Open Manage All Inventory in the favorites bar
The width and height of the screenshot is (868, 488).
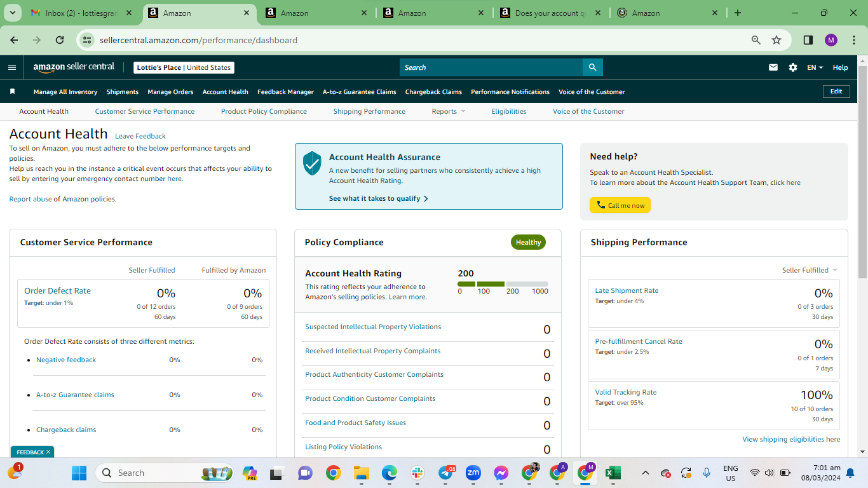[x=65, y=91]
